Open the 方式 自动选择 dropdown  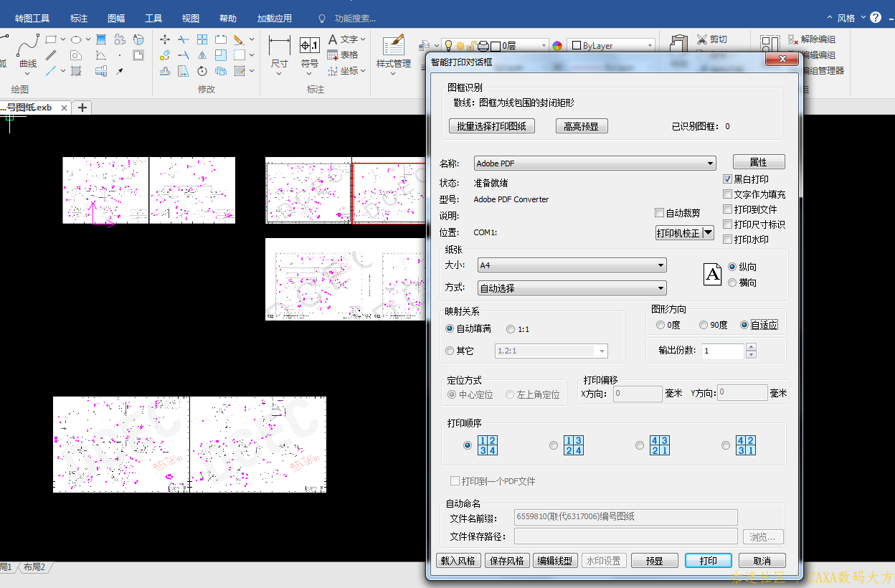572,288
